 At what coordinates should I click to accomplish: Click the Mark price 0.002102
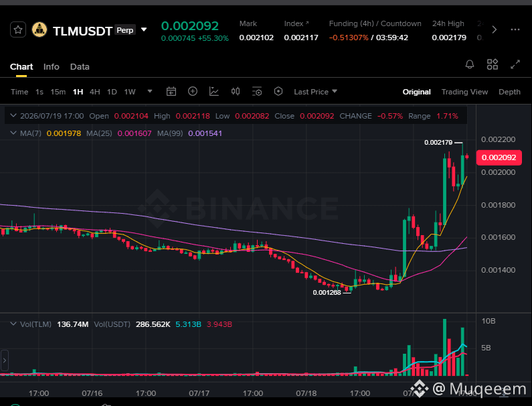(x=256, y=38)
